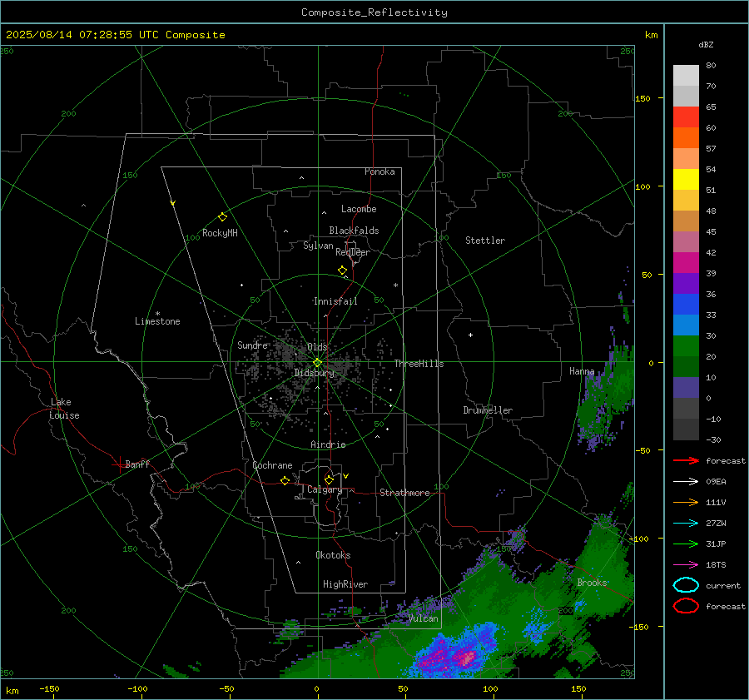Click the red forecast ellipse icon

click(686, 606)
